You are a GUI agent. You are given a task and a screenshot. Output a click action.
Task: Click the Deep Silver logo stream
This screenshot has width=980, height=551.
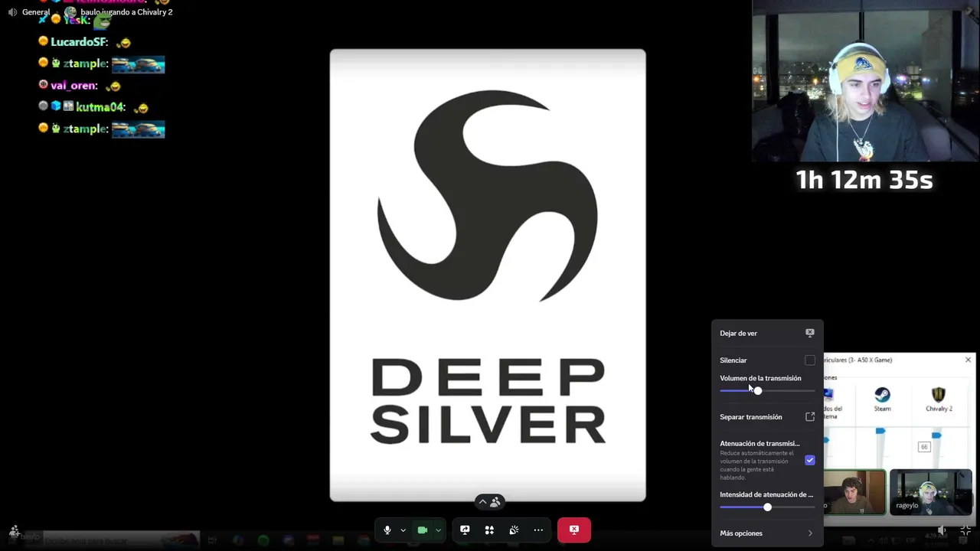[488, 275]
